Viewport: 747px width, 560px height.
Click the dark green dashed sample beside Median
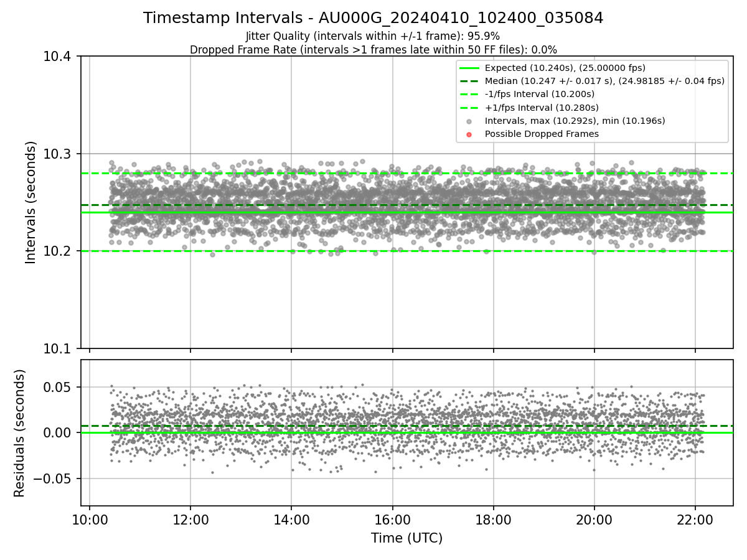point(469,81)
